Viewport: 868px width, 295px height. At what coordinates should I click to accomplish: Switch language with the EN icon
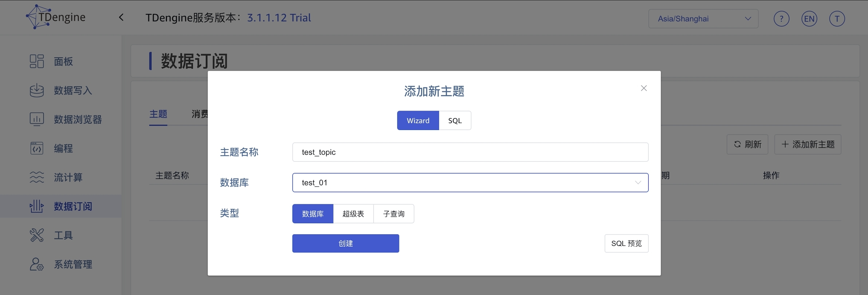[809, 19]
